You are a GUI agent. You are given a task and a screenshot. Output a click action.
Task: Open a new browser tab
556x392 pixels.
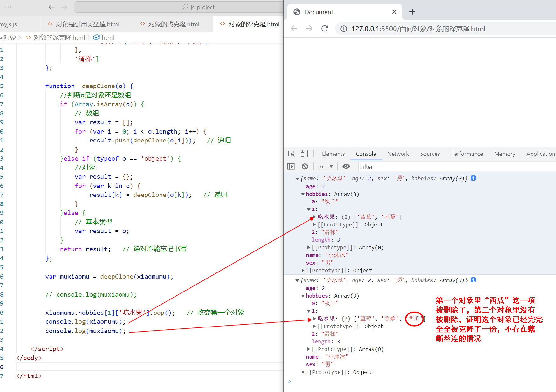point(412,12)
